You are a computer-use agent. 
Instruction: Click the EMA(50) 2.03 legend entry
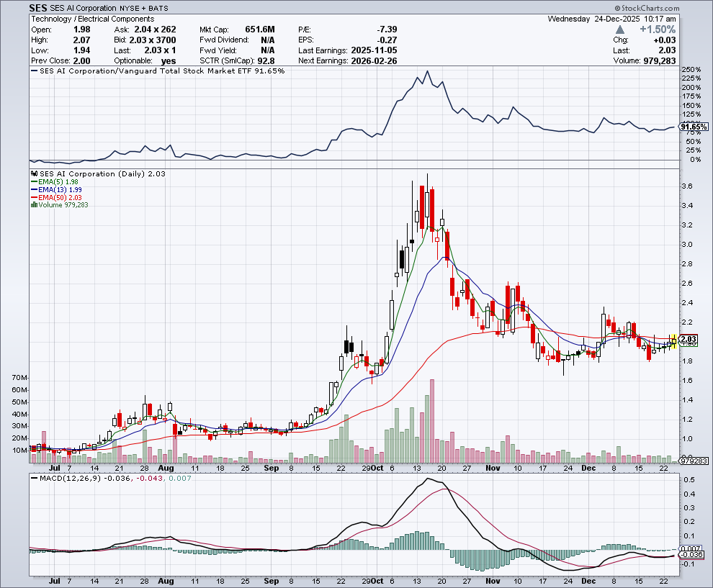[x=56, y=197]
